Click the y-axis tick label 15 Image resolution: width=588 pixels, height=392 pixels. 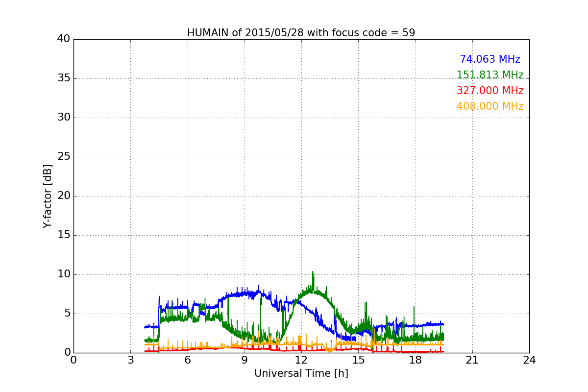(x=64, y=235)
